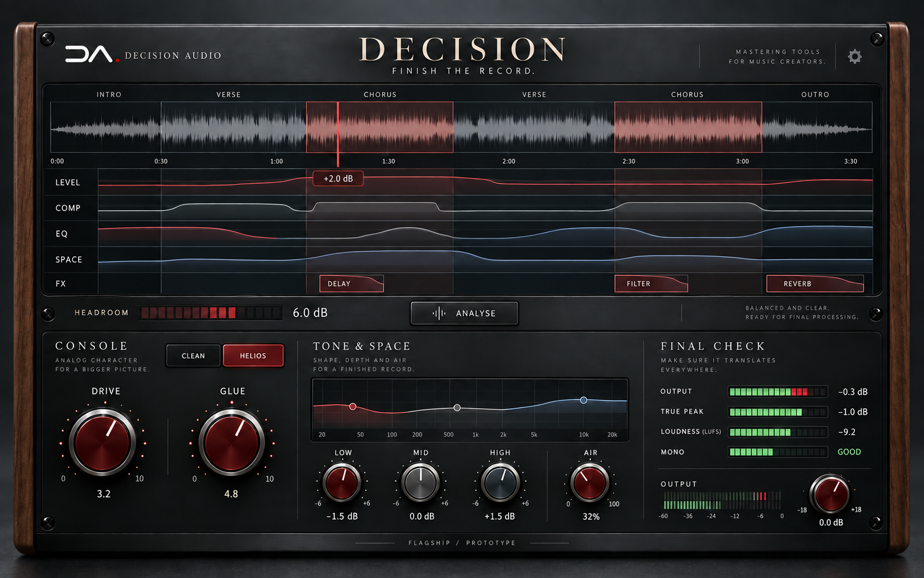924x578 pixels.
Task: Click the MONO compatibility meter
Action: click(778, 452)
